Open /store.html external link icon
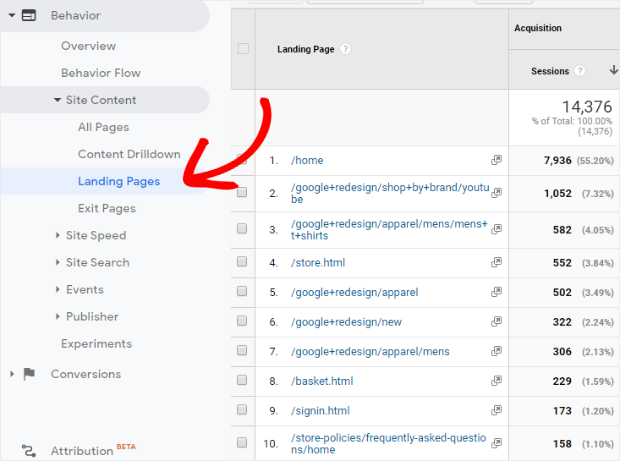The height and width of the screenshot is (461, 620). [496, 264]
